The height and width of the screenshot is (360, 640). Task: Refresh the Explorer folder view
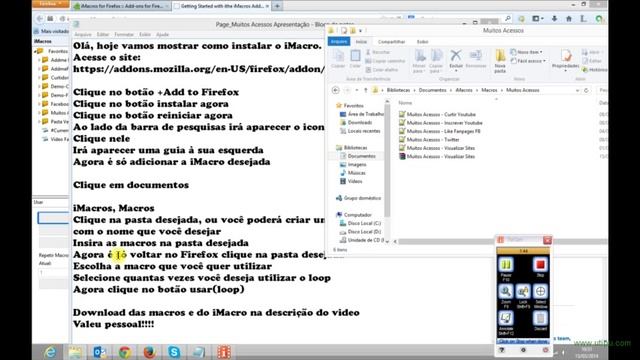(586, 90)
